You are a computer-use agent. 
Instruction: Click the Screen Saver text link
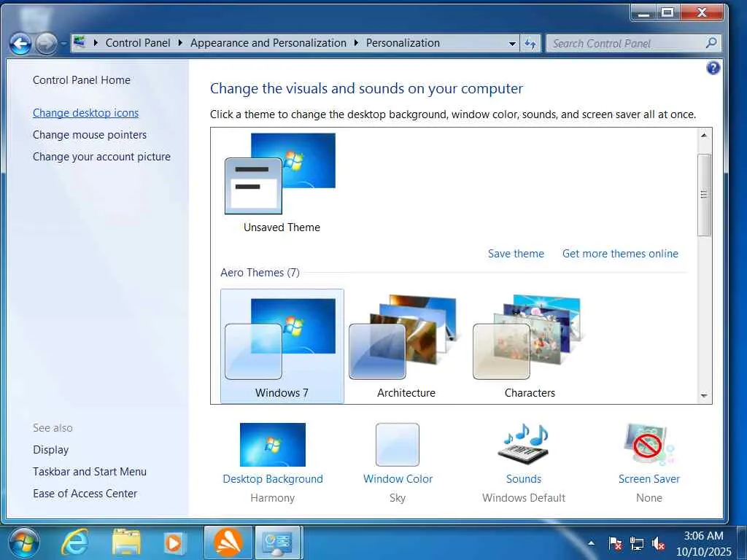coord(649,479)
